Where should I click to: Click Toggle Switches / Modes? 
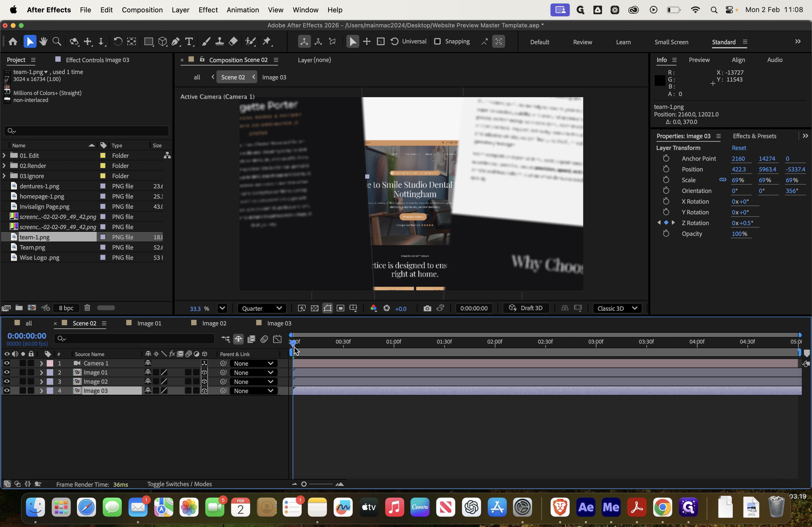(179, 484)
